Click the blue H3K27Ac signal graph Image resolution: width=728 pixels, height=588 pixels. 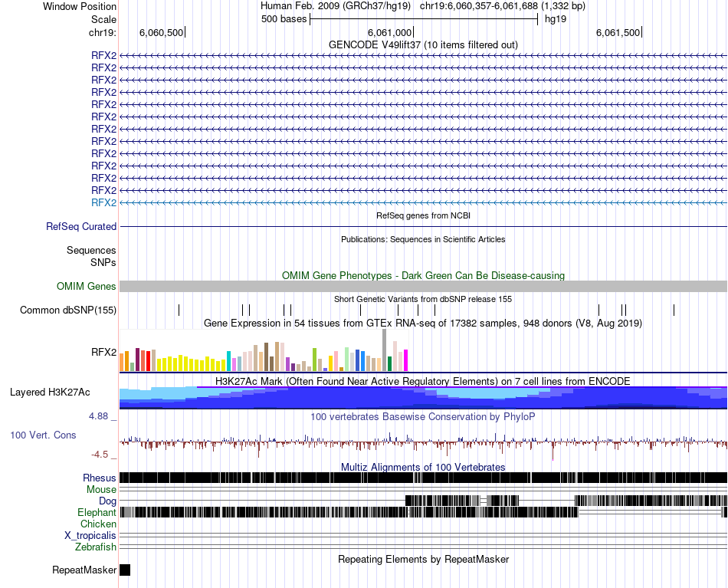423,398
